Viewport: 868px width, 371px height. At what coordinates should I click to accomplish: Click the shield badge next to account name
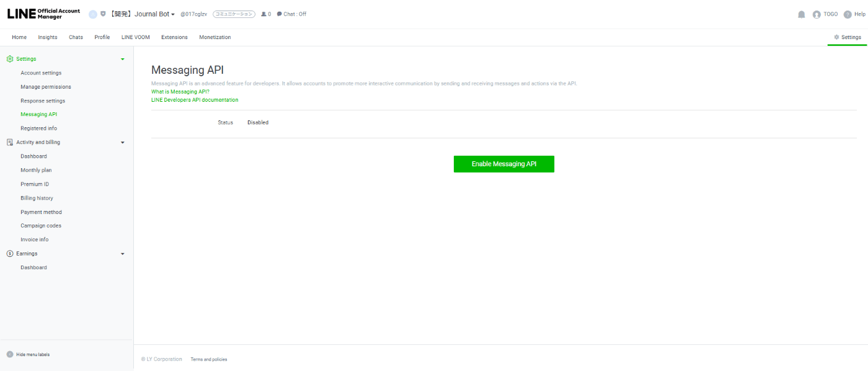point(103,14)
